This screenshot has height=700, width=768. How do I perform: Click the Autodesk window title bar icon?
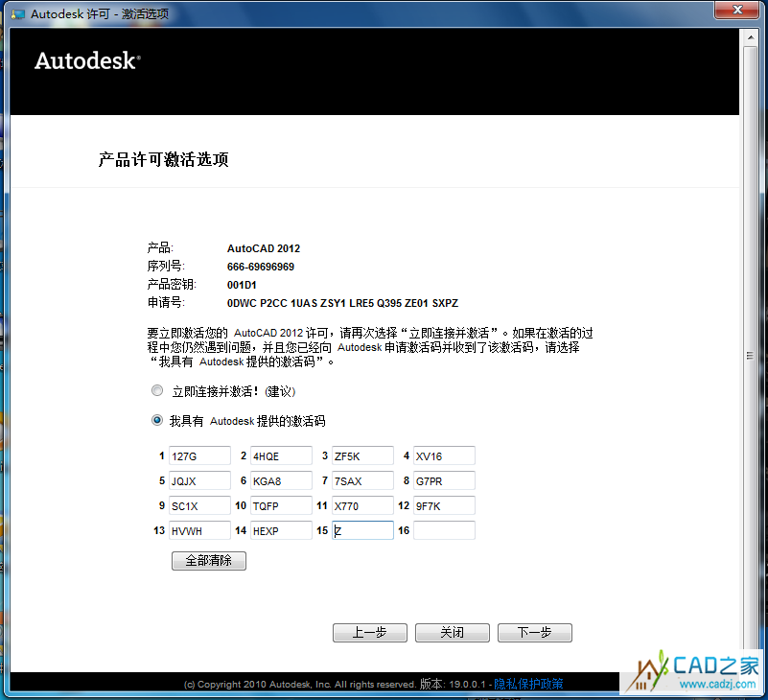click(17, 14)
